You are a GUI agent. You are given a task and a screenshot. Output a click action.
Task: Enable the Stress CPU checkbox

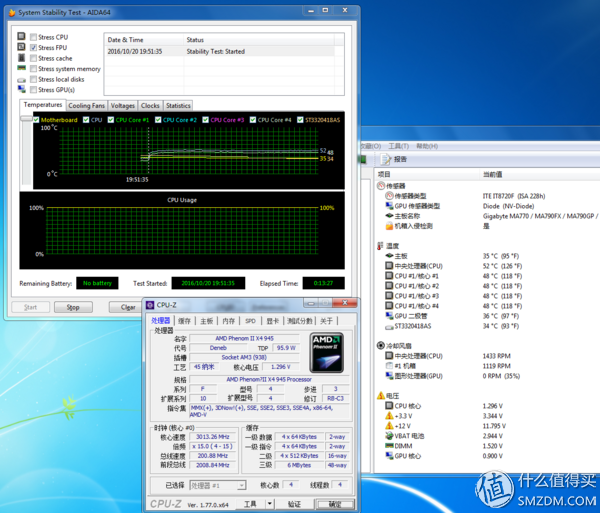coord(34,37)
